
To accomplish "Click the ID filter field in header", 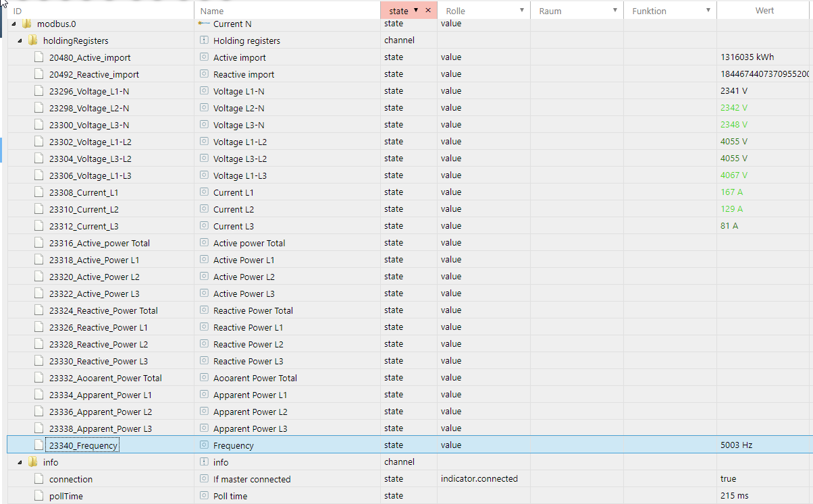I will pyautogui.click(x=101, y=11).
